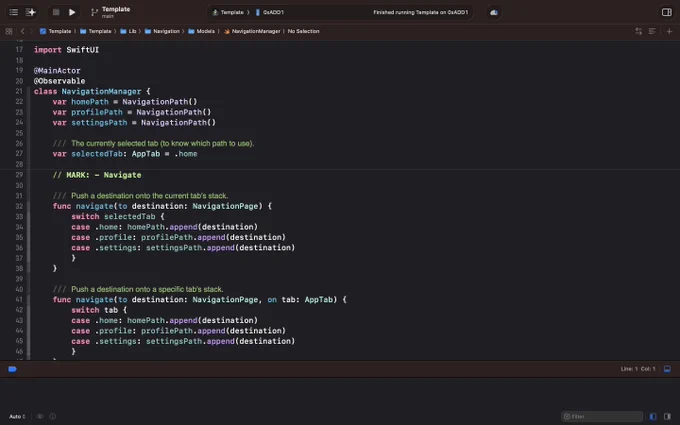
Task: Click the code review arrows icon
Action: (638, 31)
